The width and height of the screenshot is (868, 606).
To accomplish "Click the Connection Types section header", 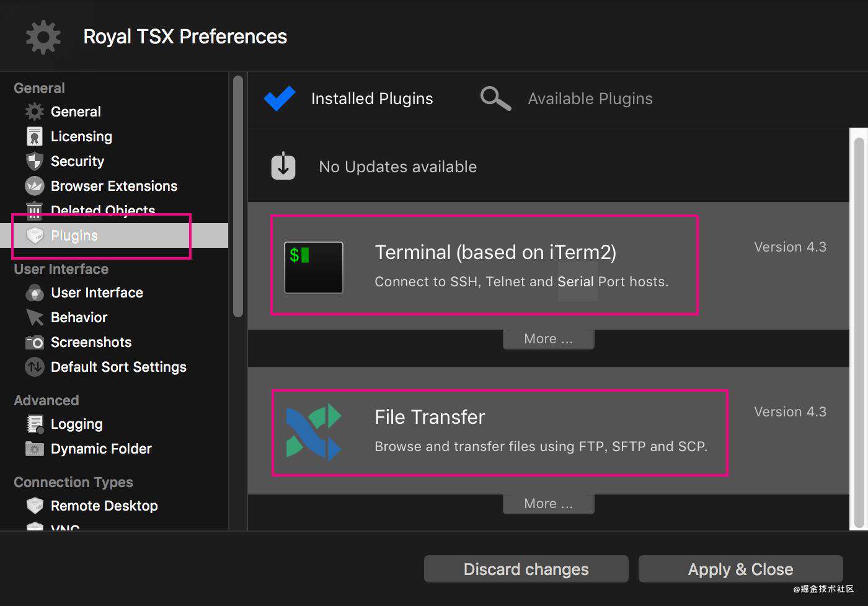I will [73, 482].
